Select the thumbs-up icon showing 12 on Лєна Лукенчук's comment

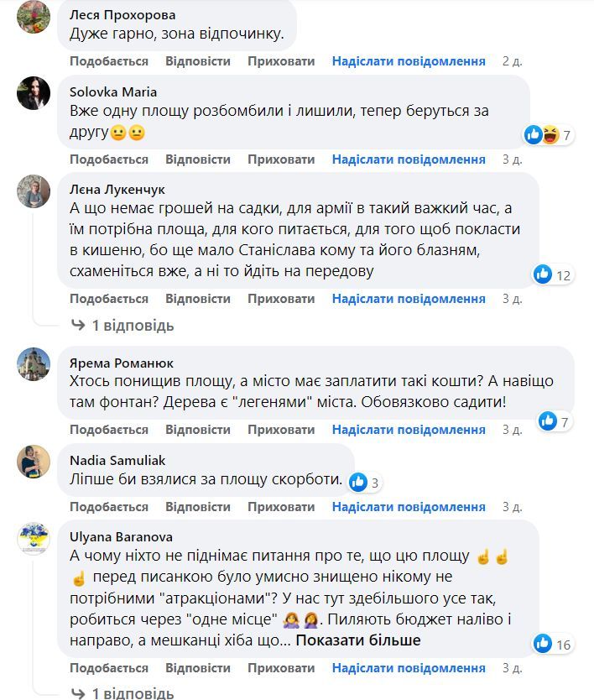(x=542, y=273)
